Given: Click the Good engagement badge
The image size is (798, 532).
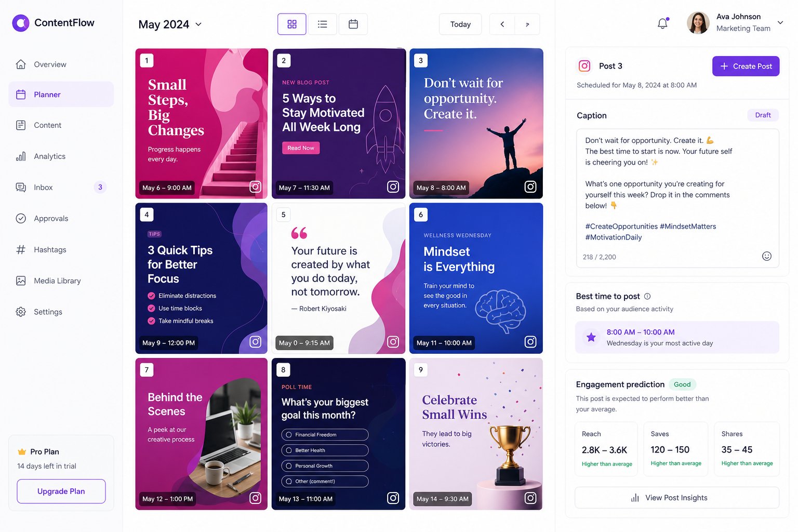Looking at the screenshot, I should pos(682,384).
